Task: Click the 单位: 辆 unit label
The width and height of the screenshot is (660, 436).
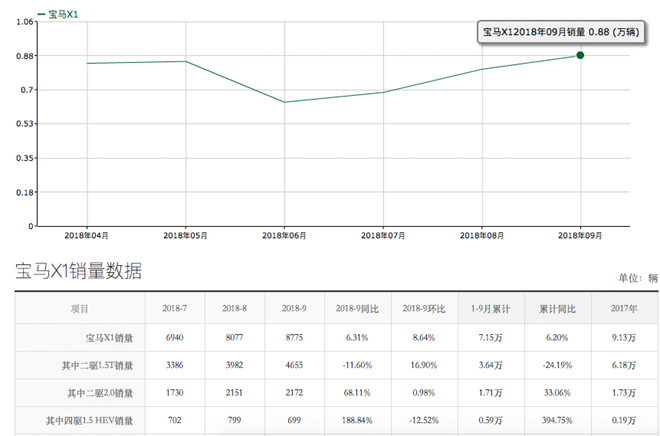Action: (638, 278)
